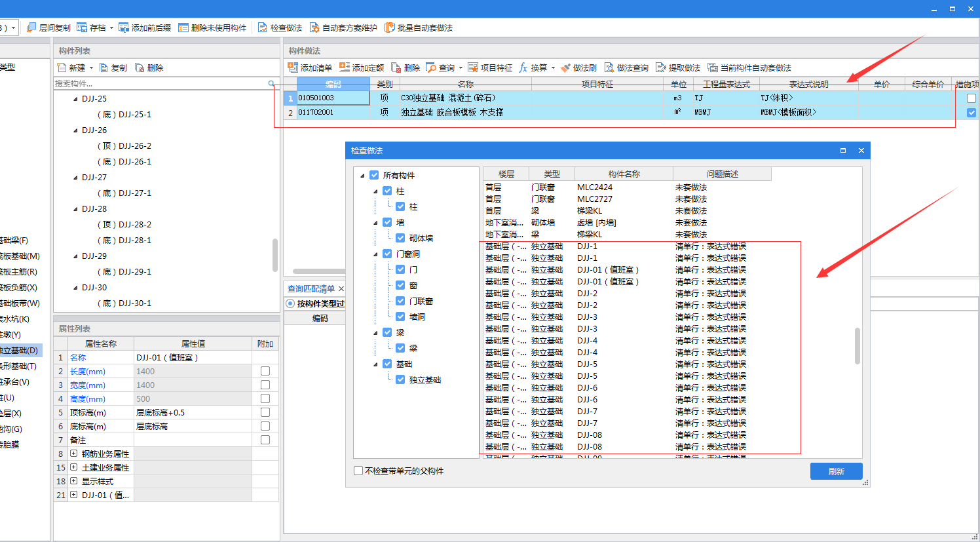The image size is (980, 542).
Task: Collapse the DJJ-30 tree node
Action: [x=75, y=288]
